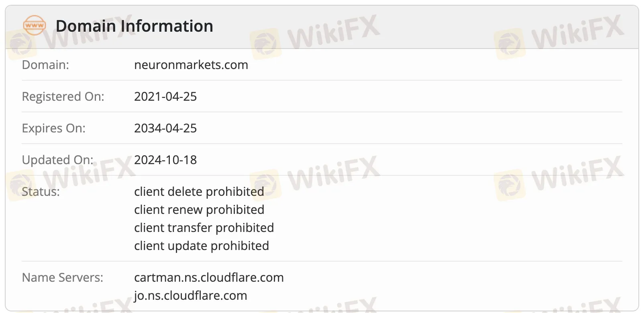Click the Status: label
The height and width of the screenshot is (313, 644).
[x=41, y=191]
